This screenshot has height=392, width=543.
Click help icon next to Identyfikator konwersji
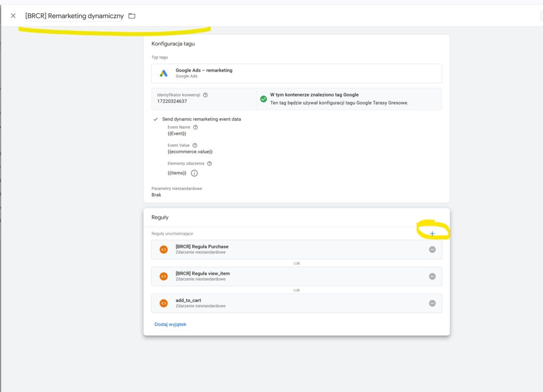205,95
